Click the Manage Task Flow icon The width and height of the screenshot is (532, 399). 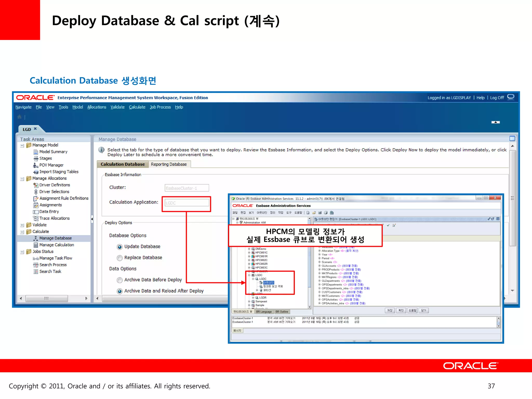tap(36, 258)
